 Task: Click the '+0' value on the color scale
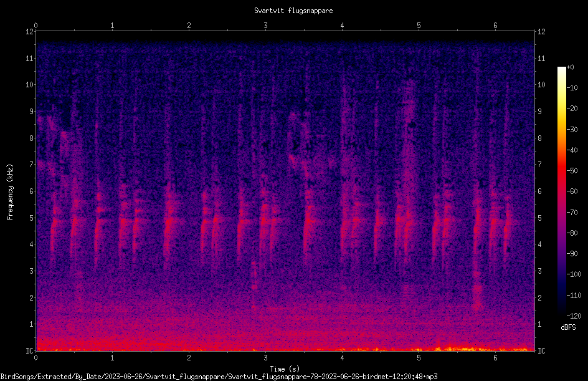(x=571, y=67)
